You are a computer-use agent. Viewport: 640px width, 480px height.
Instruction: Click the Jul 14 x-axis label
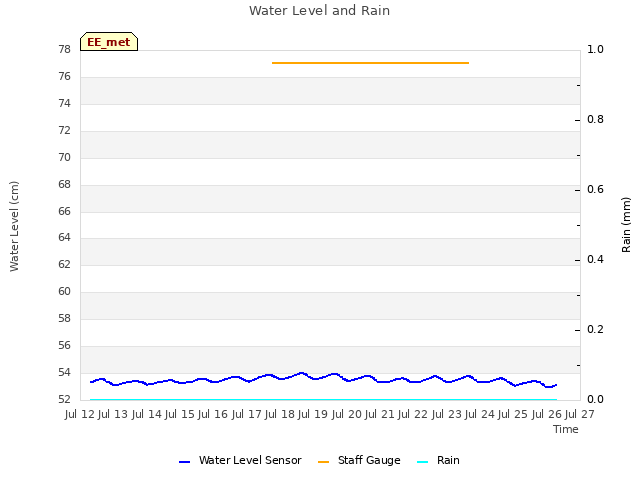click(x=146, y=414)
